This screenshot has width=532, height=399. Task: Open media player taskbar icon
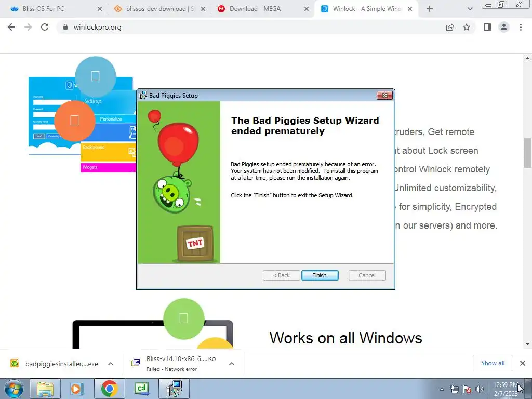click(77, 389)
